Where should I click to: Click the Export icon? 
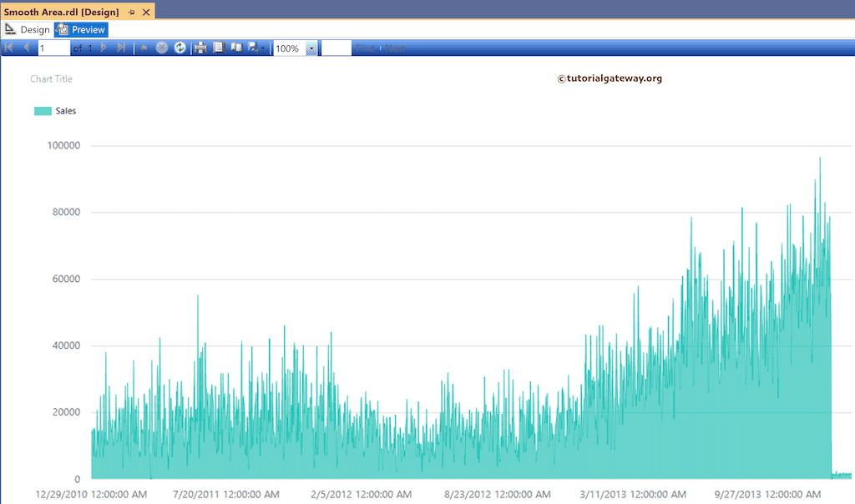[250, 48]
